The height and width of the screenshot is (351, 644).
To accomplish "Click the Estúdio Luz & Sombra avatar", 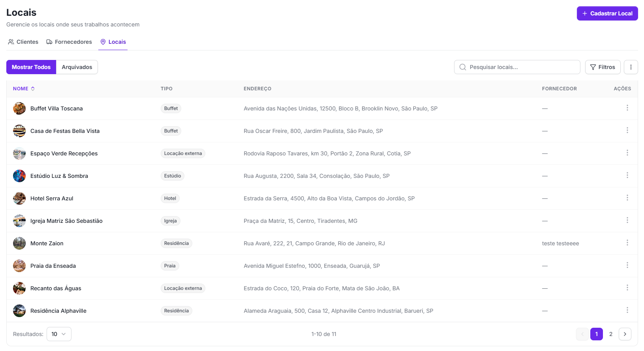I will (19, 176).
